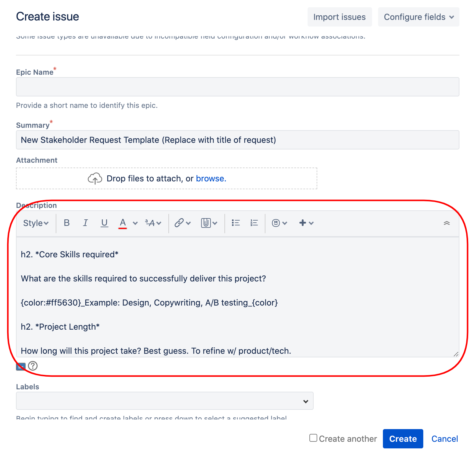Open the more text formatting menu
The image size is (476, 455).
point(153,223)
